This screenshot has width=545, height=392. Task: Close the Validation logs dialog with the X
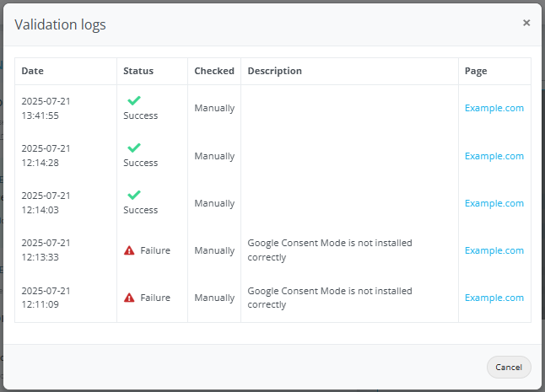tap(526, 23)
